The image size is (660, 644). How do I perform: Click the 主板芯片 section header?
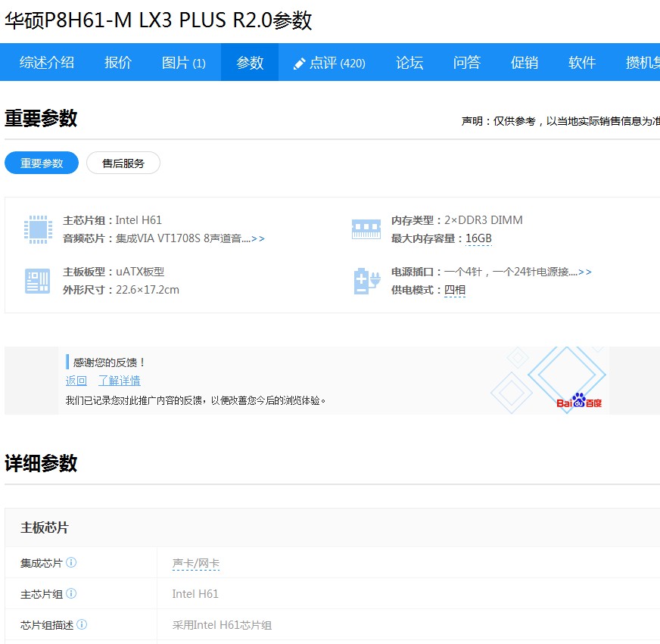pos(45,527)
